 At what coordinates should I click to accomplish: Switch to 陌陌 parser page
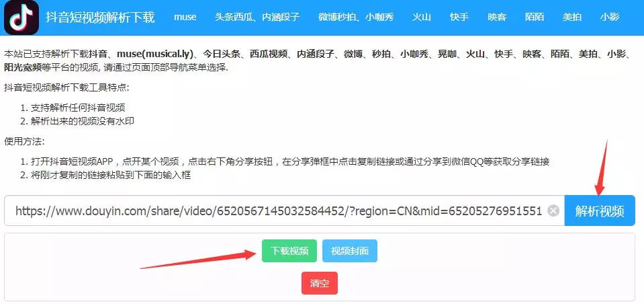(x=535, y=17)
